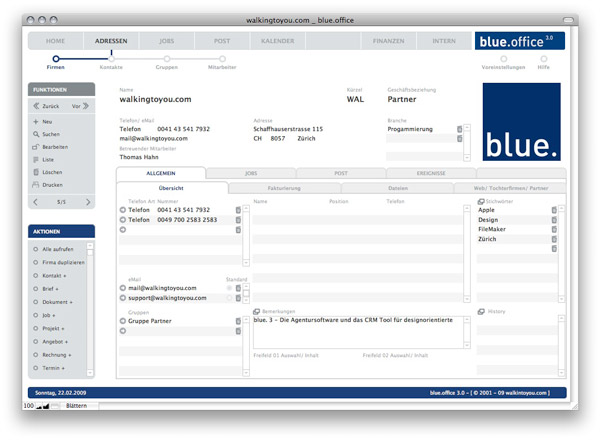Go back with Zurück double arrow
Screen dimensions: 600x440
[36, 106]
